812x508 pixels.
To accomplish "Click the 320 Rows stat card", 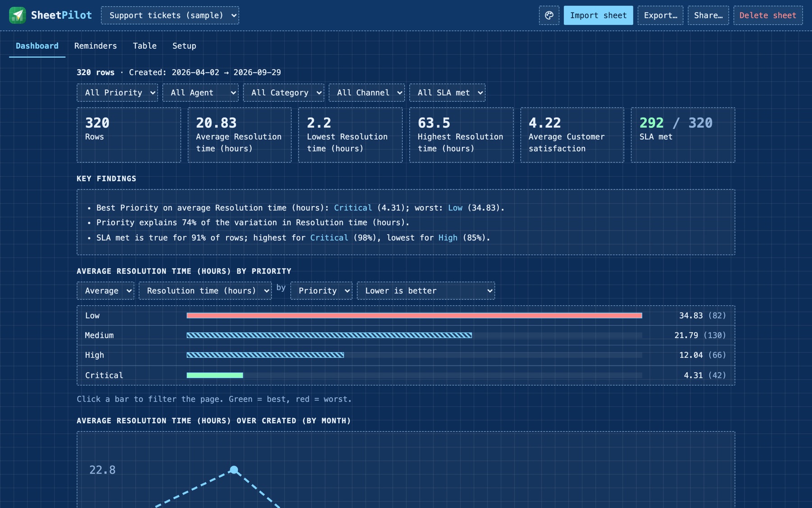I will coord(129,135).
